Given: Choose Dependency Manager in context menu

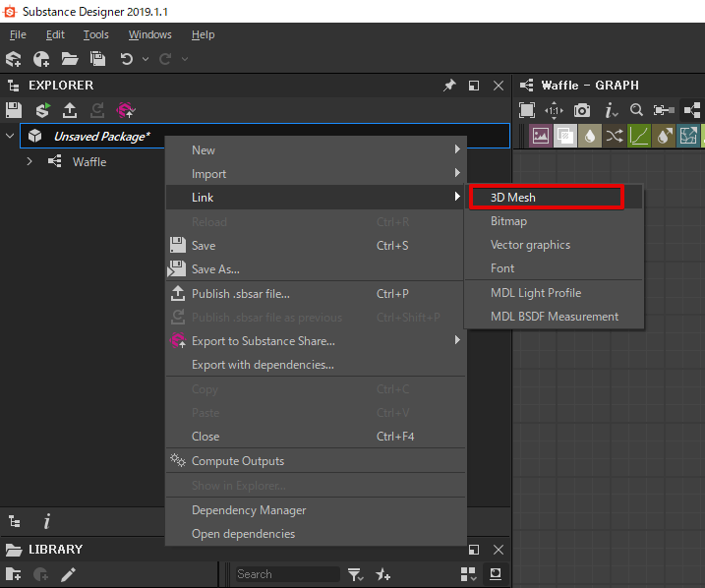Looking at the screenshot, I should [x=249, y=510].
